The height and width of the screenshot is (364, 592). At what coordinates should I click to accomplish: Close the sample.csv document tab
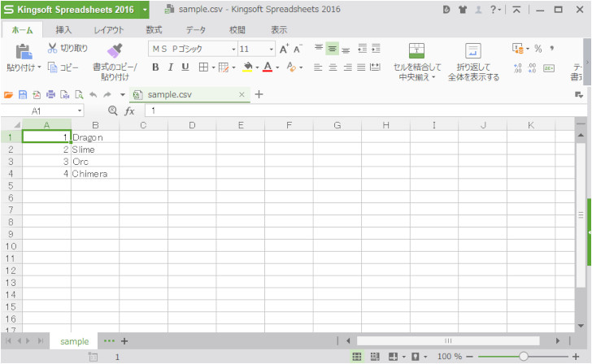click(x=242, y=95)
